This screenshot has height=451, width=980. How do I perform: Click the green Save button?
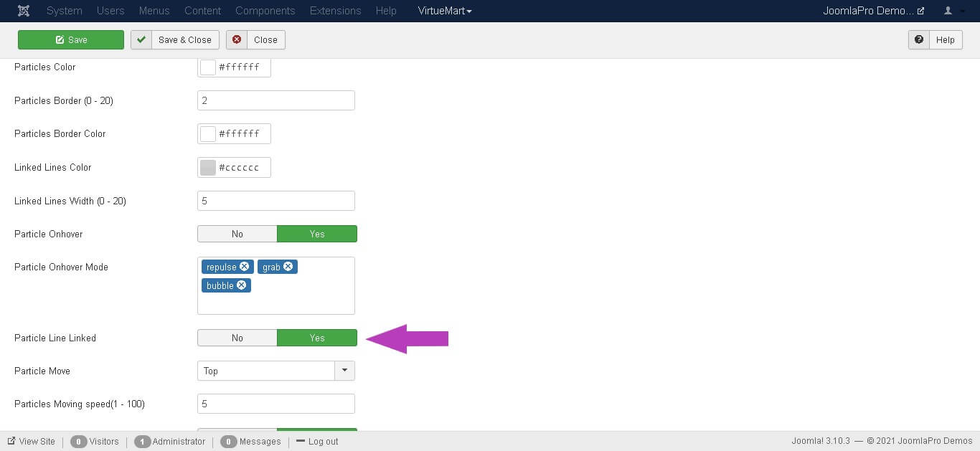71,40
